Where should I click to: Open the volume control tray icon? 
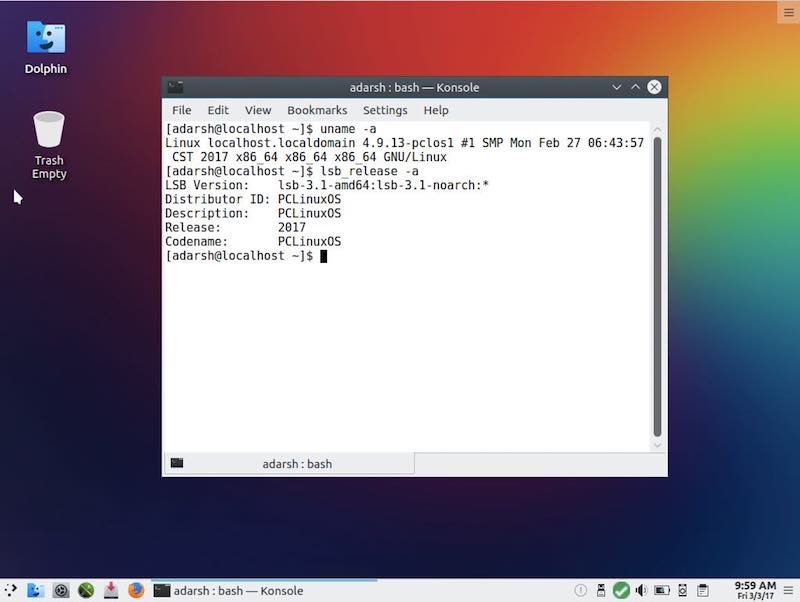[x=641, y=590]
